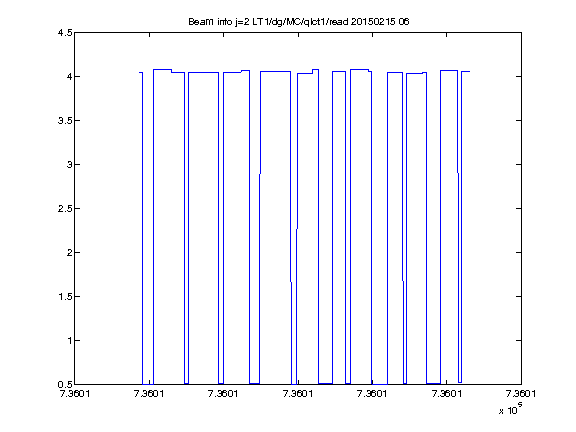This screenshot has width=576, height=432.
Task: Click the y-axis tick label 1.5
Action: [65, 296]
